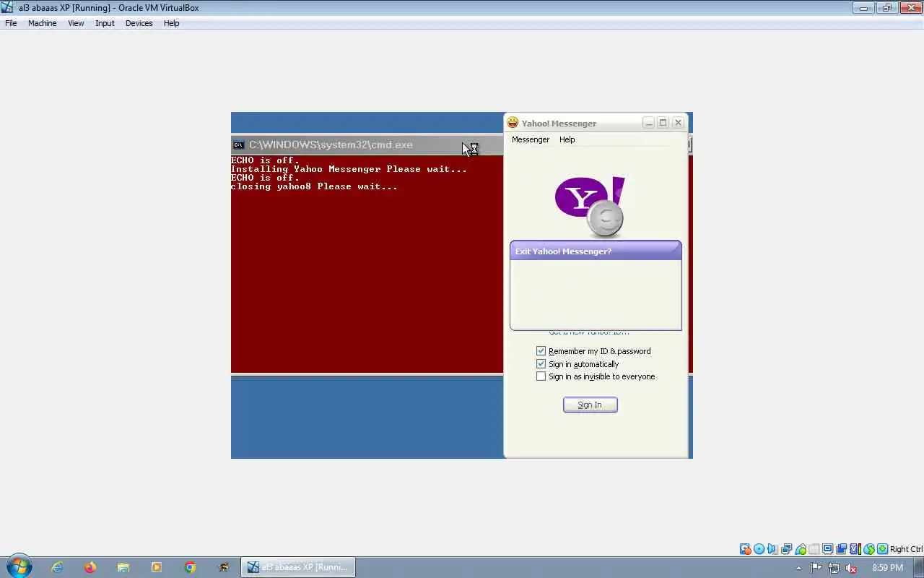The width and height of the screenshot is (924, 578).
Task: Open the VirtualBox Devices menu
Action: (139, 23)
